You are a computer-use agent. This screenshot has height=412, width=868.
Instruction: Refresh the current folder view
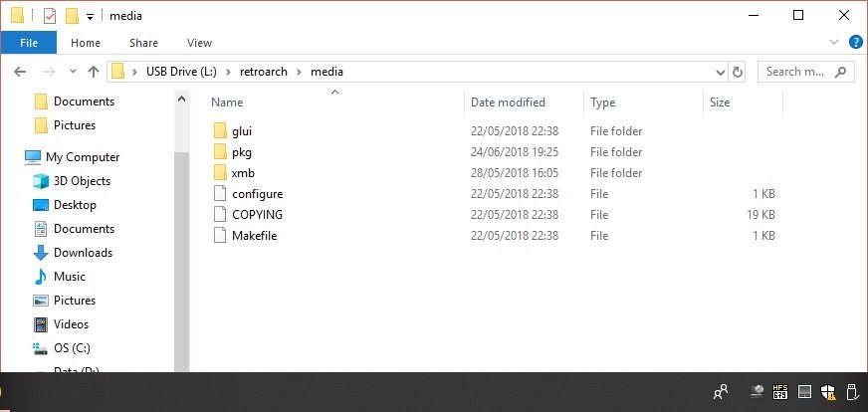737,72
